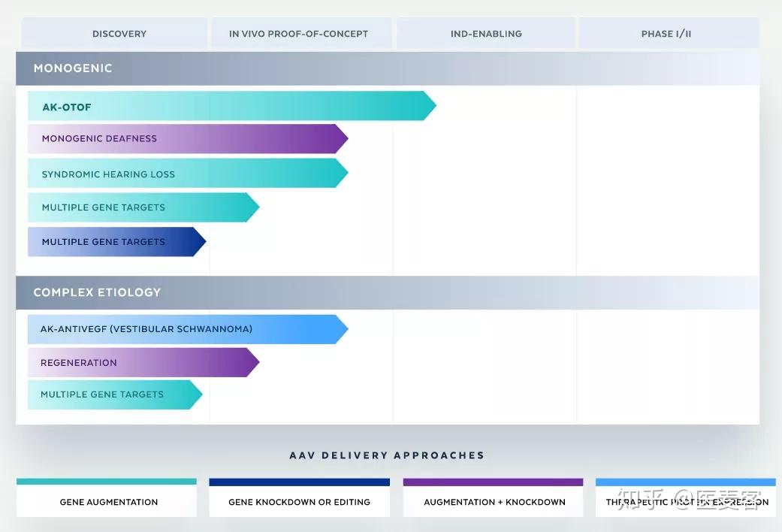Click the COMPLEX ETIOLOGY section heading
Viewport: 782px width, 532px height.
(388, 292)
